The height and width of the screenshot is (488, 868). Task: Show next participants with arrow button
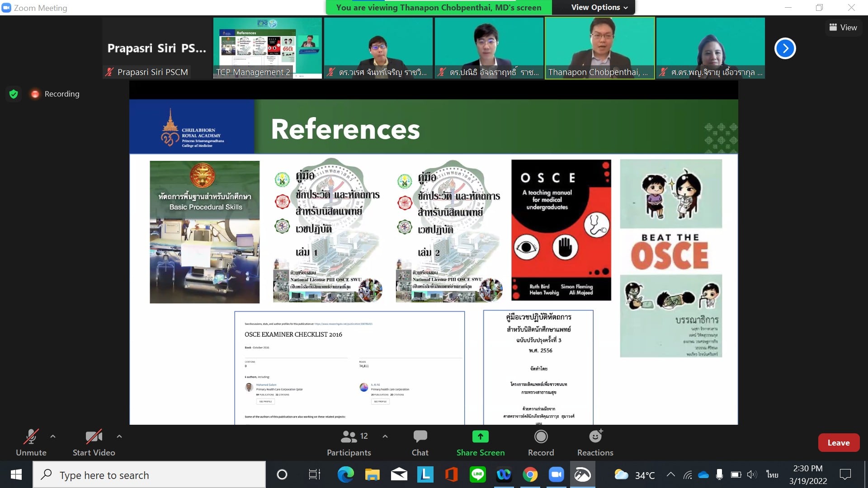[x=785, y=48]
